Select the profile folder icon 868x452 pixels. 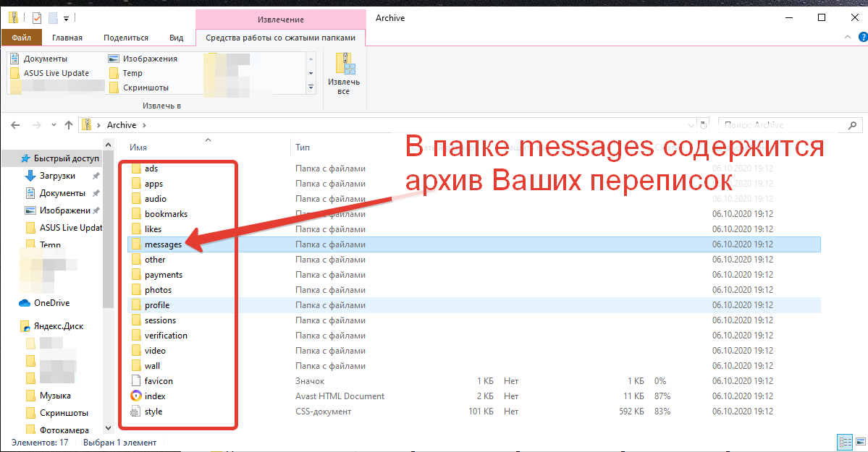pos(136,305)
